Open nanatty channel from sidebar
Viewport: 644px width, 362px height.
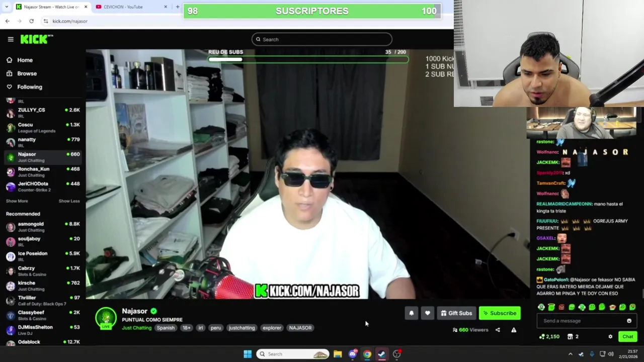click(x=43, y=142)
